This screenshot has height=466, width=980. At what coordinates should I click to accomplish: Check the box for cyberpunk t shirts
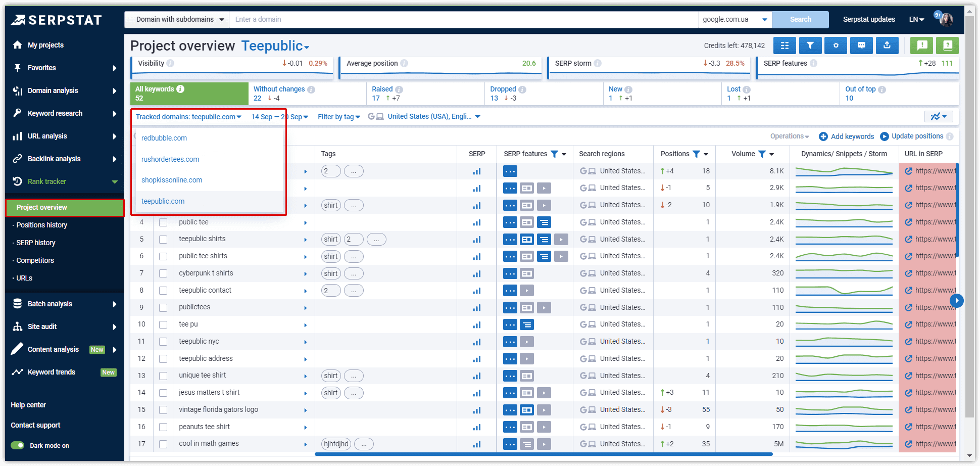(163, 273)
